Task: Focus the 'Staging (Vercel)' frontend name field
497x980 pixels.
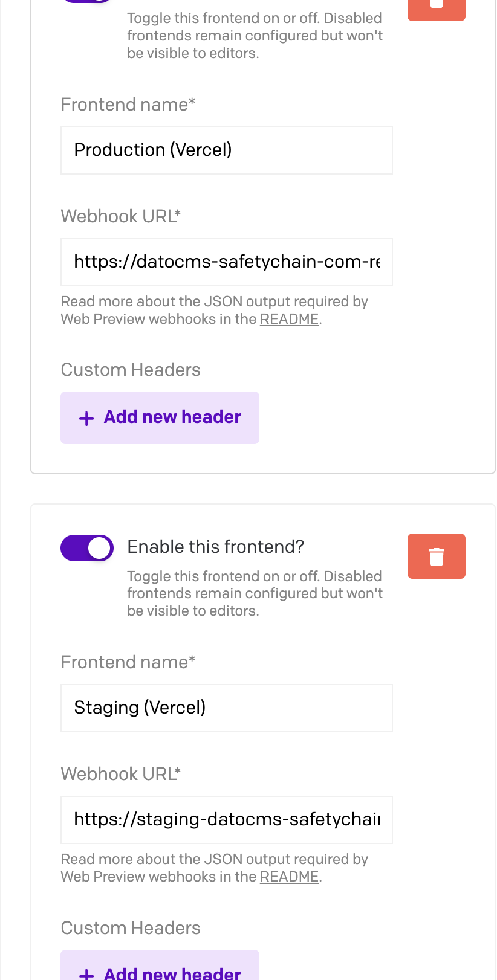Action: click(x=227, y=708)
